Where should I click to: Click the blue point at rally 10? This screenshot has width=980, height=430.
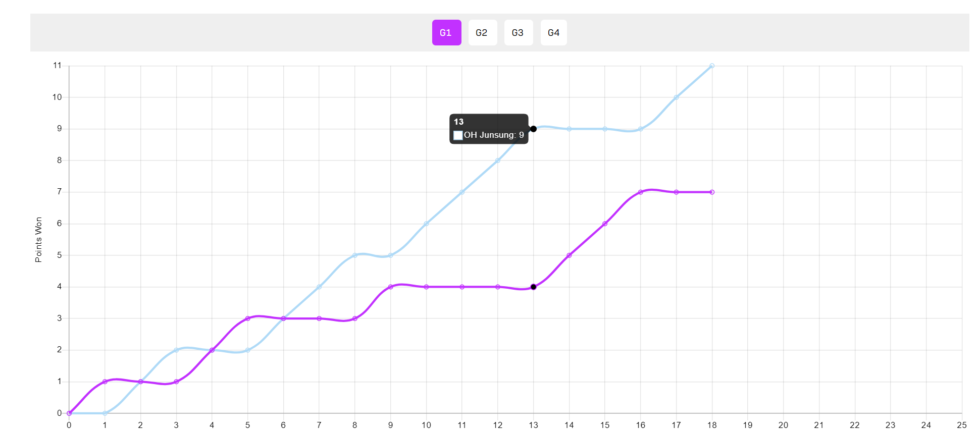point(426,224)
